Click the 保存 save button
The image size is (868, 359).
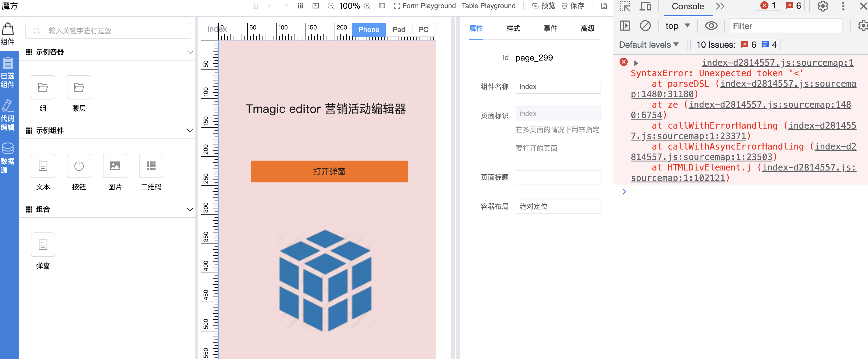[x=573, y=6]
